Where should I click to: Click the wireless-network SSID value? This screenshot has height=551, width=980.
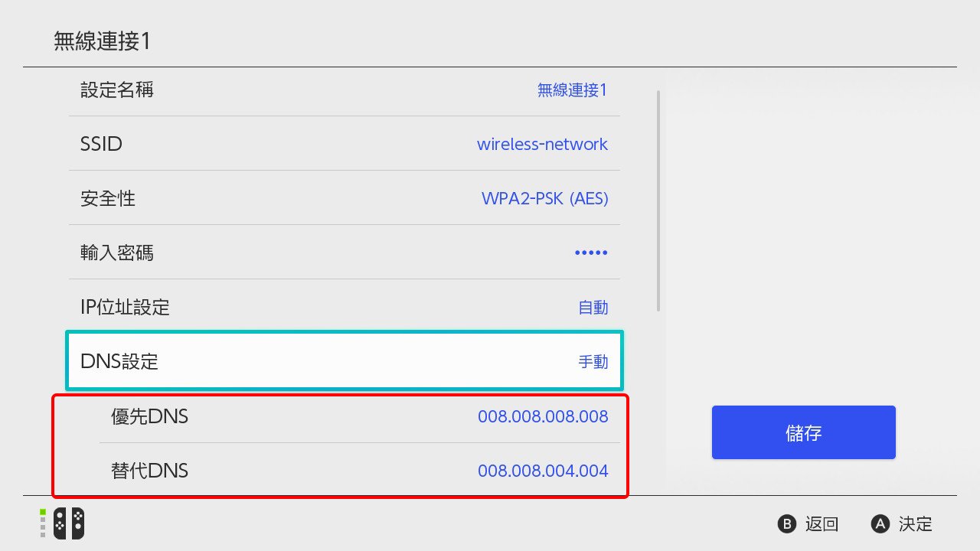[542, 144]
